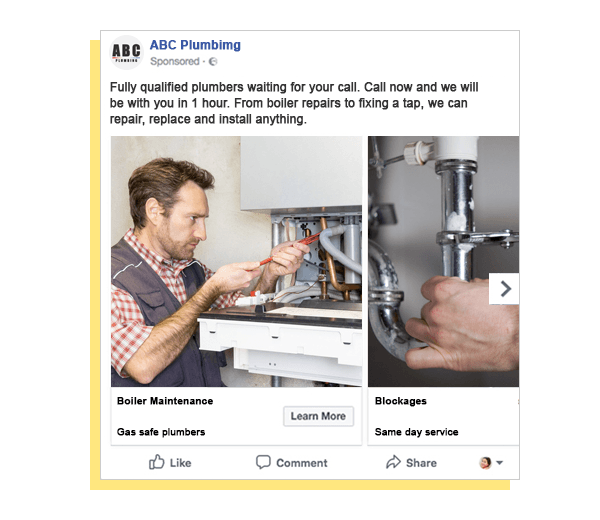
Task: Click the Comment text label
Action: click(302, 463)
